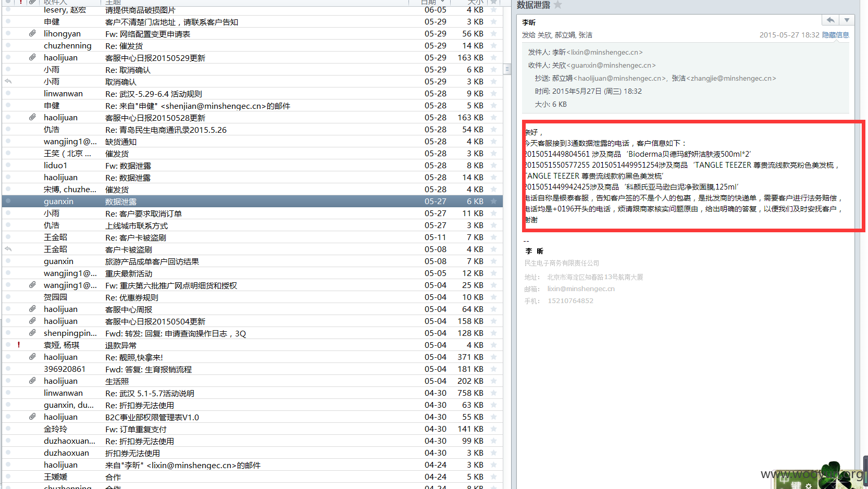The image size is (868, 489).
Task: Toggle the star on Fwd: 答复: 生育报销流程
Action: 493,369
